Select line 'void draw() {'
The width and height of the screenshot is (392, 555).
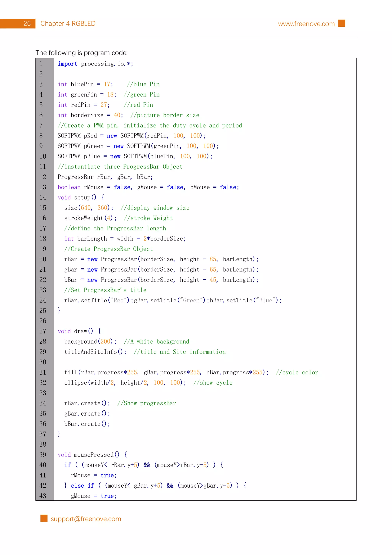coord(79,331)
